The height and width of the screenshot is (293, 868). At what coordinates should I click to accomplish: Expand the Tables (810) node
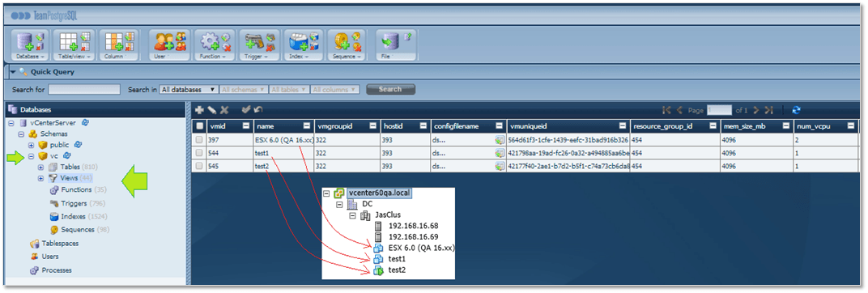(41, 167)
